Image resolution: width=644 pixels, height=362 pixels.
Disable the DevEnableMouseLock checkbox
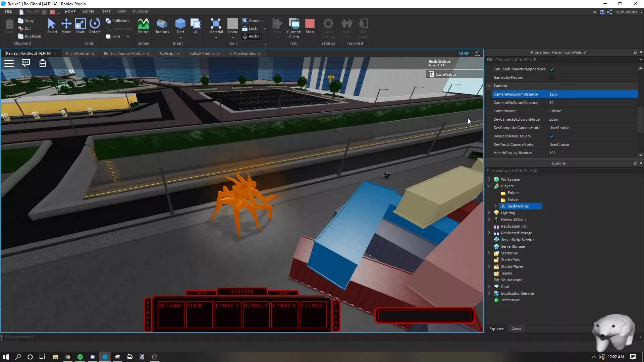tap(552, 136)
